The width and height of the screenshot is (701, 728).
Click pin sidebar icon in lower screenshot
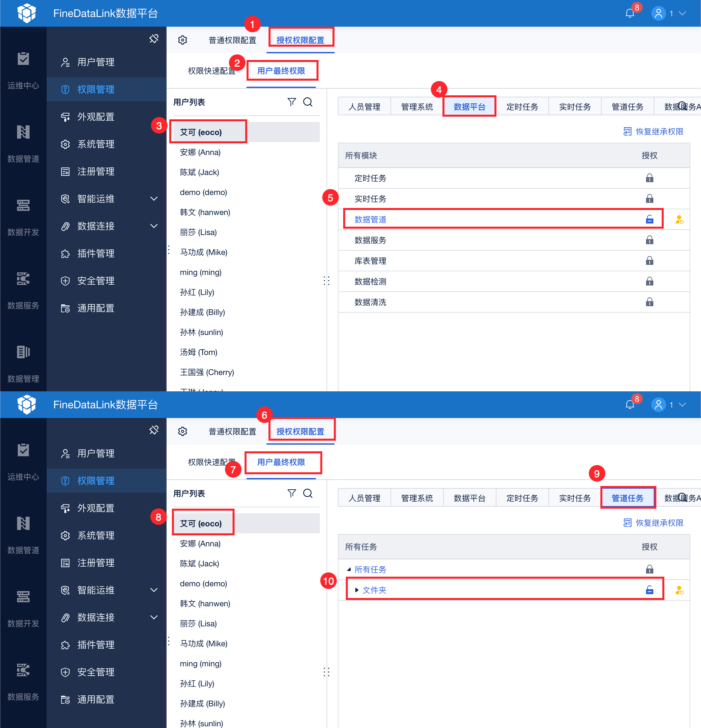tap(154, 430)
